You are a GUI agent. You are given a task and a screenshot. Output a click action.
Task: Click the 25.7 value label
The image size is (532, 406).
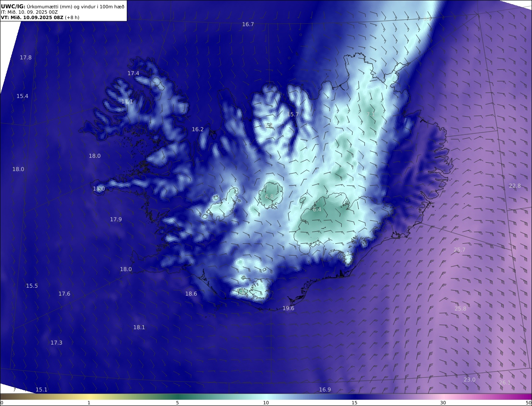pos(460,250)
